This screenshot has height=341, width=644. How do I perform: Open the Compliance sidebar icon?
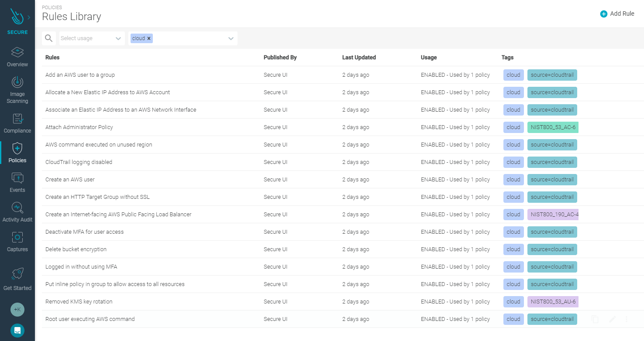coord(17,119)
